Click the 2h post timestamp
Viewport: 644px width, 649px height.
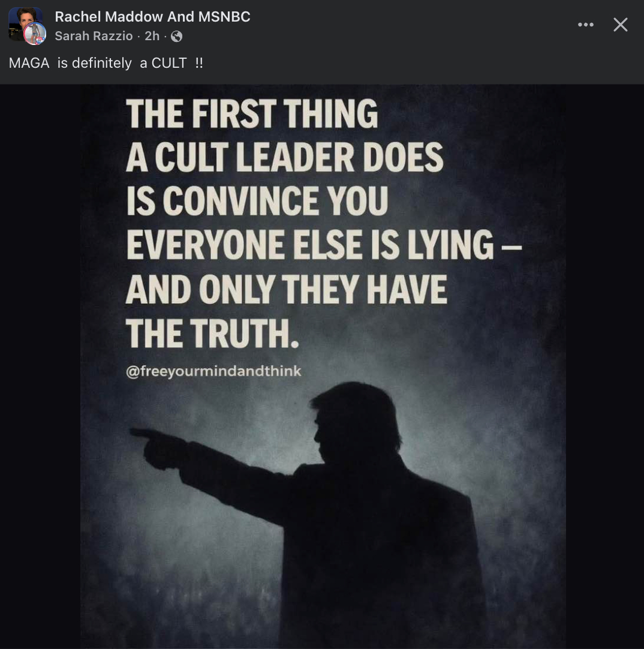click(152, 36)
